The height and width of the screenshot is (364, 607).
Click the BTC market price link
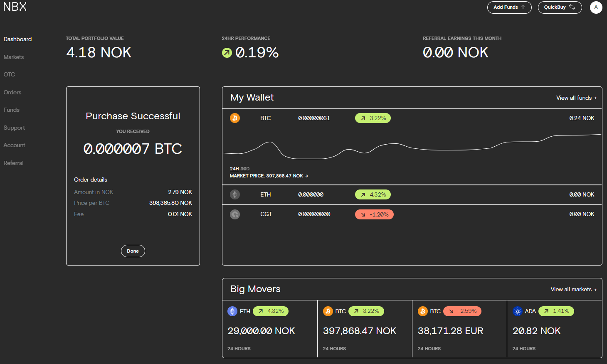coord(269,176)
